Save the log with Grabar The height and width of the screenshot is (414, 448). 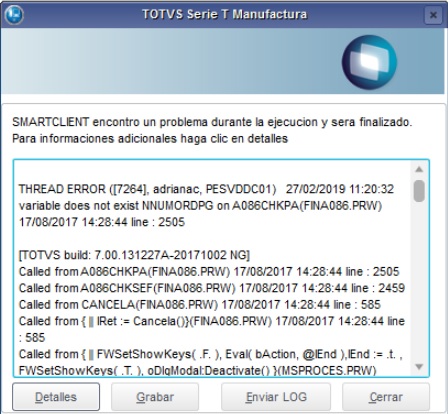155,397
